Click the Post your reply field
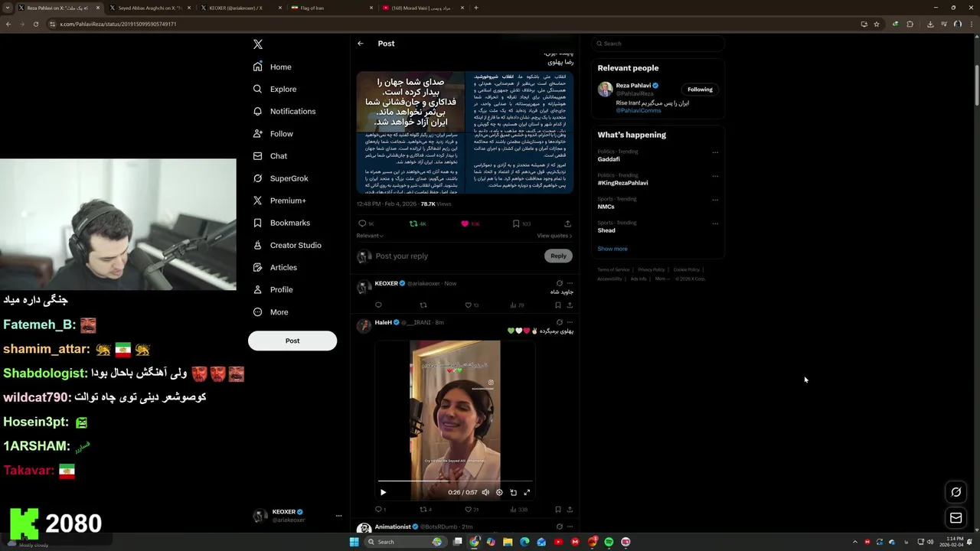980x551 pixels. coord(458,256)
